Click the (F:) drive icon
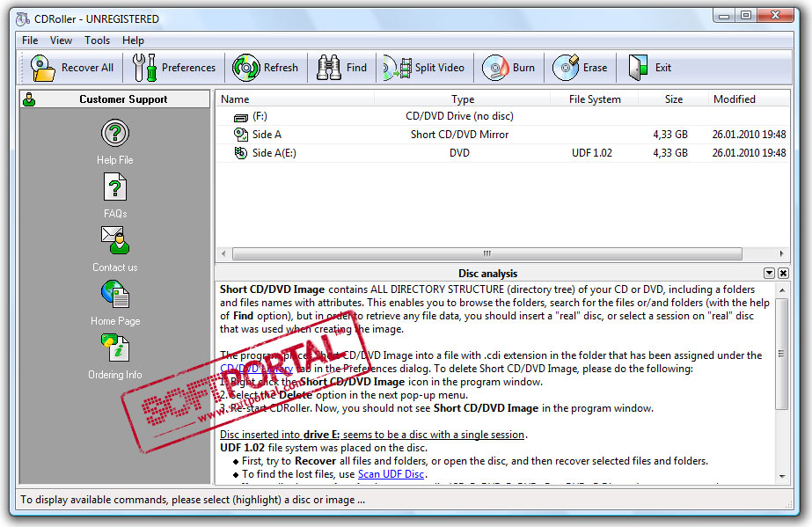Viewport: 812px width, 527px height. click(x=241, y=118)
